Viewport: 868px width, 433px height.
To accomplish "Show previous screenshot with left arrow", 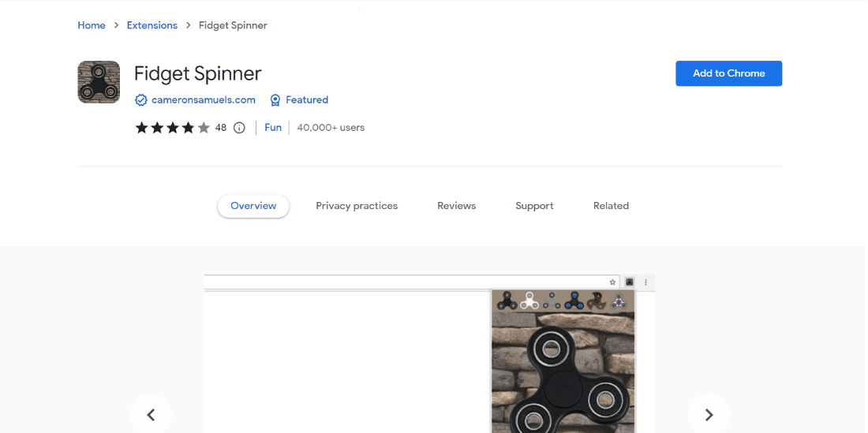I will tap(151, 414).
